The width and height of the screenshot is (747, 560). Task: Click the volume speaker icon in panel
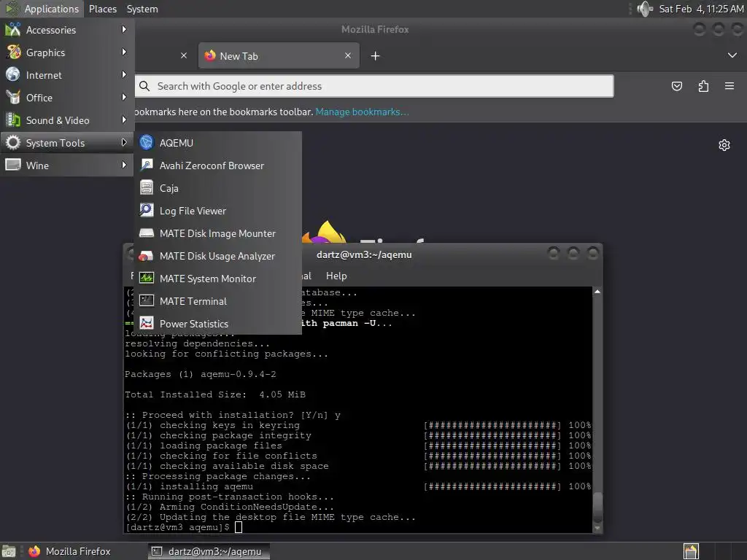click(644, 9)
